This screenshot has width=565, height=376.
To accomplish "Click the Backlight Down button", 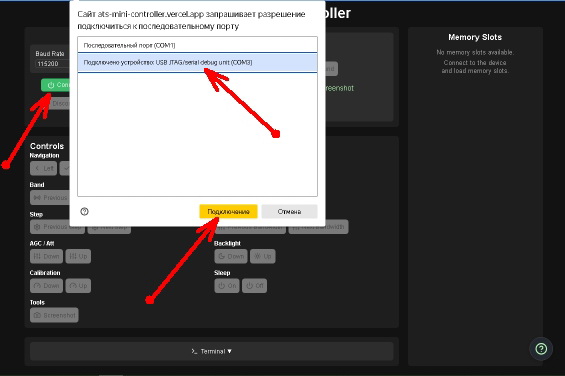I will coord(231,256).
